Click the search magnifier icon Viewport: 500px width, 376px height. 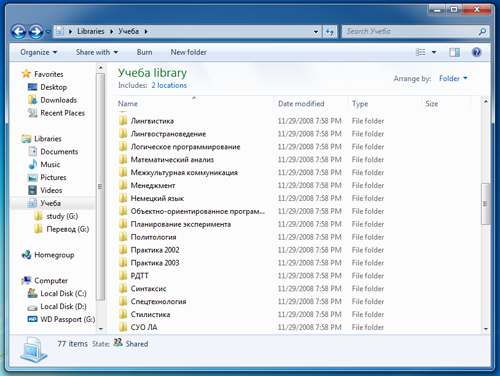[x=482, y=32]
